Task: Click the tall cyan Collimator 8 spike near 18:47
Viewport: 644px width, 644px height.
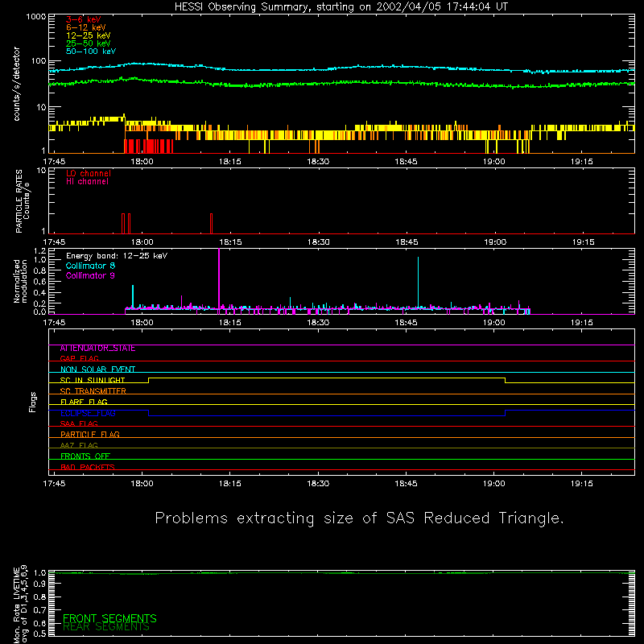Action: [x=418, y=283]
